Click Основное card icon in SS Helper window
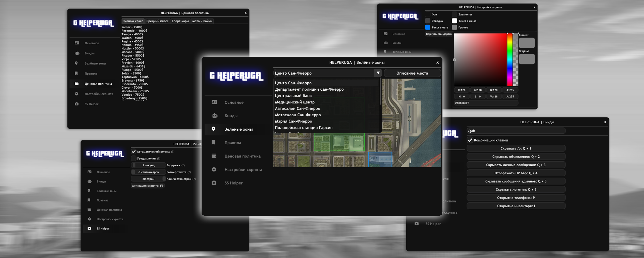 90,172
